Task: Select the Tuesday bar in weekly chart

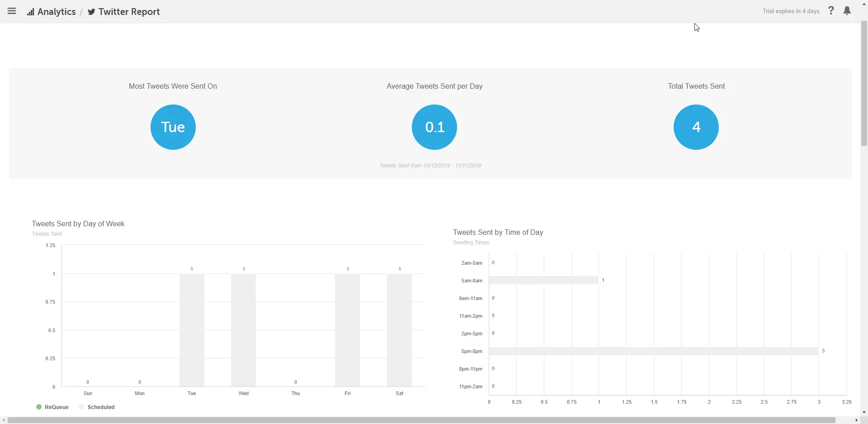Action: 192,330
